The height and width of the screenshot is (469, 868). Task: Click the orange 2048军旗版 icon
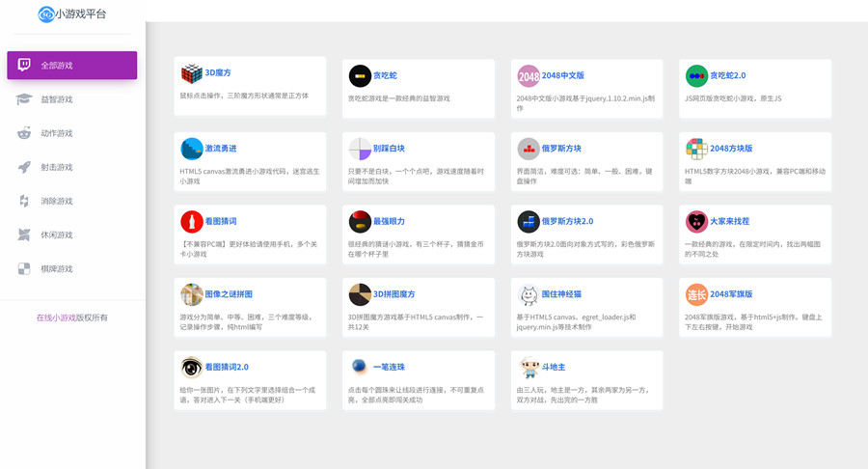click(696, 294)
